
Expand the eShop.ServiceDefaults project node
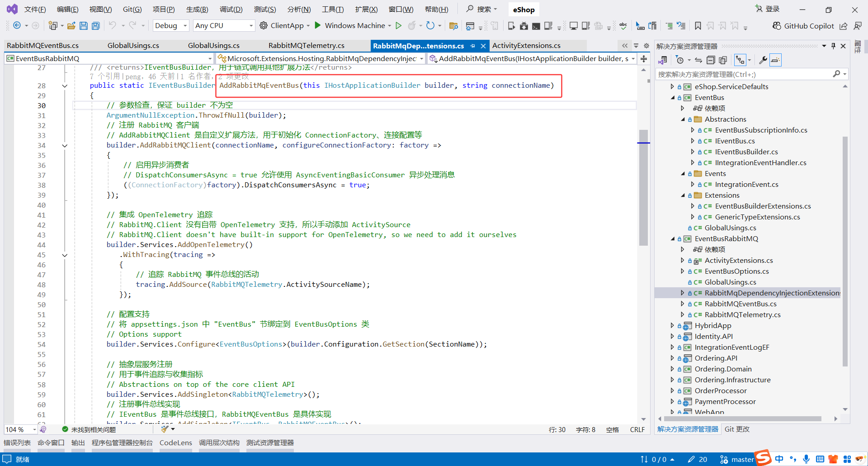pyautogui.click(x=672, y=86)
